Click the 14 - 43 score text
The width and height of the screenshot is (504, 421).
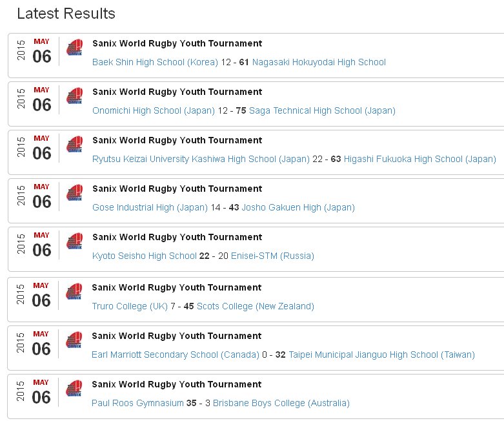[x=225, y=207]
